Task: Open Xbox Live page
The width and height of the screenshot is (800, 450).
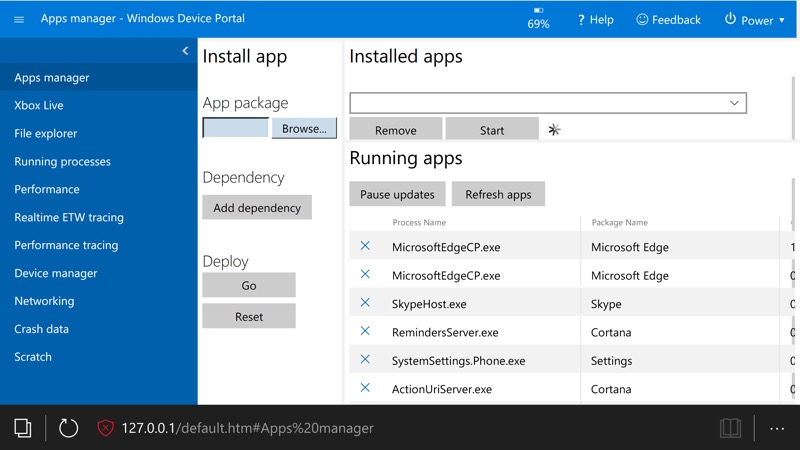Action: pyautogui.click(x=39, y=106)
